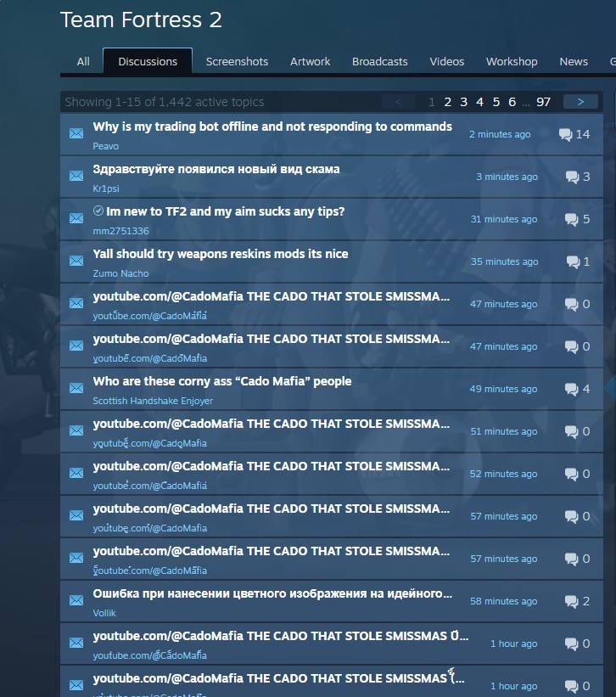
Task: Click current page number 1
Action: 431,102
